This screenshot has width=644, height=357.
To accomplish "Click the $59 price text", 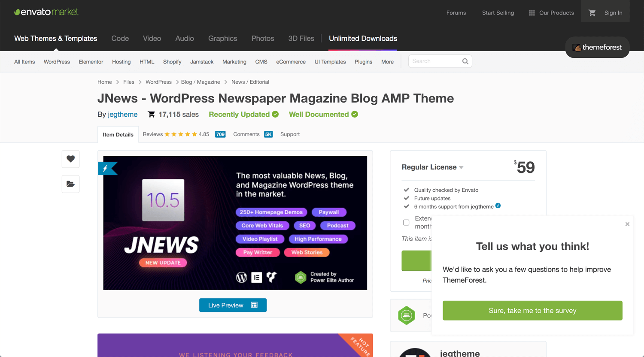I will pyautogui.click(x=524, y=167).
